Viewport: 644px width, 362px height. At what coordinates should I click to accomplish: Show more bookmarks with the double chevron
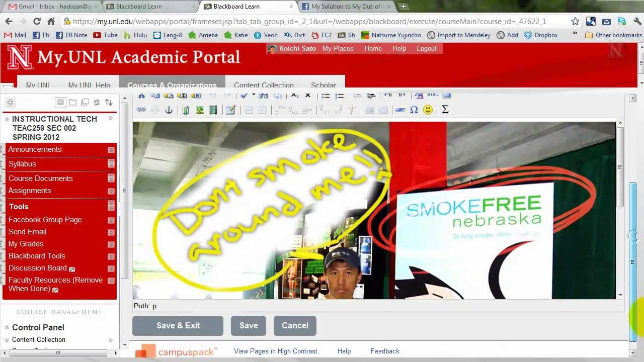[x=575, y=35]
